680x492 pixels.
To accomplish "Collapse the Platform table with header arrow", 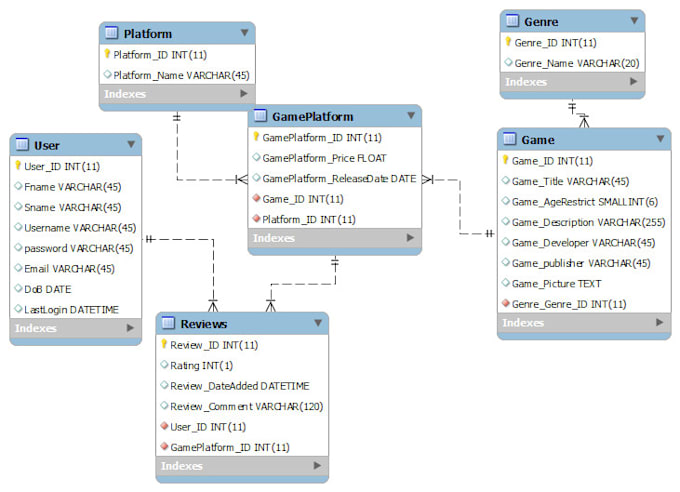I will coord(245,33).
